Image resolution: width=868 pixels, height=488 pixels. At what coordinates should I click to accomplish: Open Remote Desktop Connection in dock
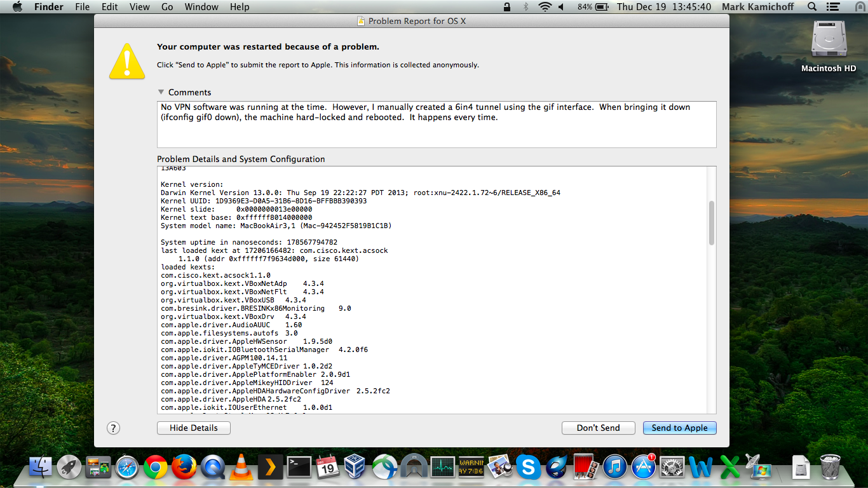758,467
